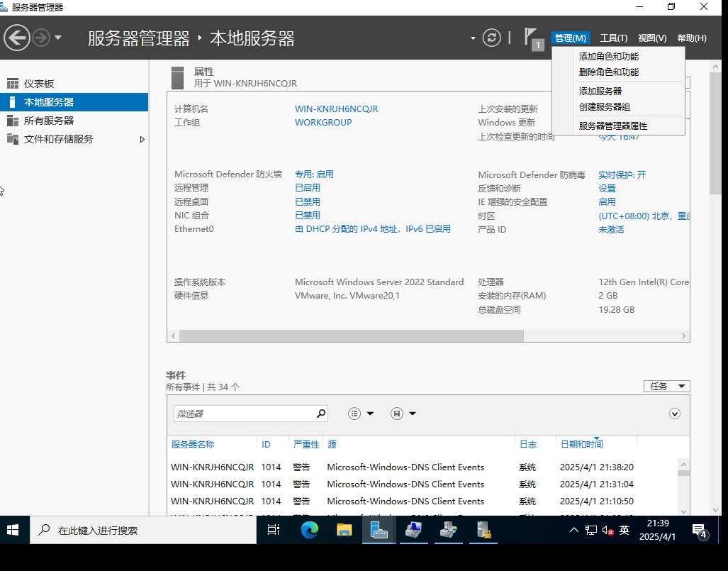Choose 删除角色和功能 from menu
Screen dimensions: 728x571
click(x=609, y=72)
